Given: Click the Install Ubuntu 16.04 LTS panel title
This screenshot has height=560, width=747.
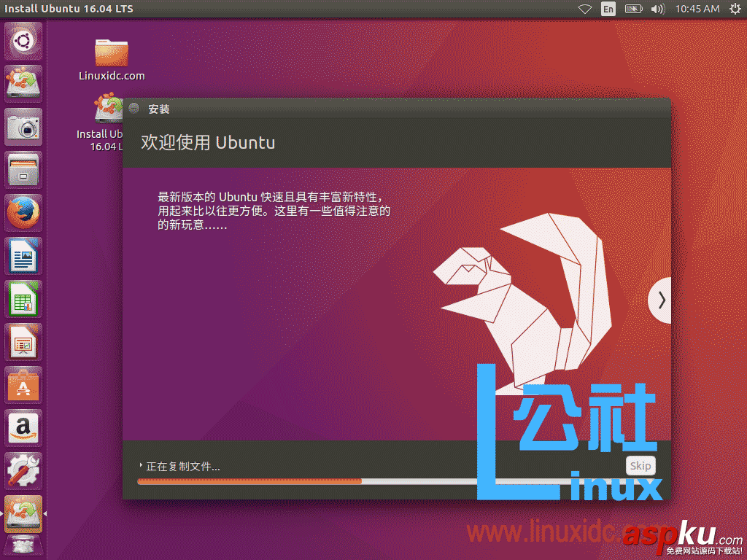Looking at the screenshot, I should coord(69,9).
